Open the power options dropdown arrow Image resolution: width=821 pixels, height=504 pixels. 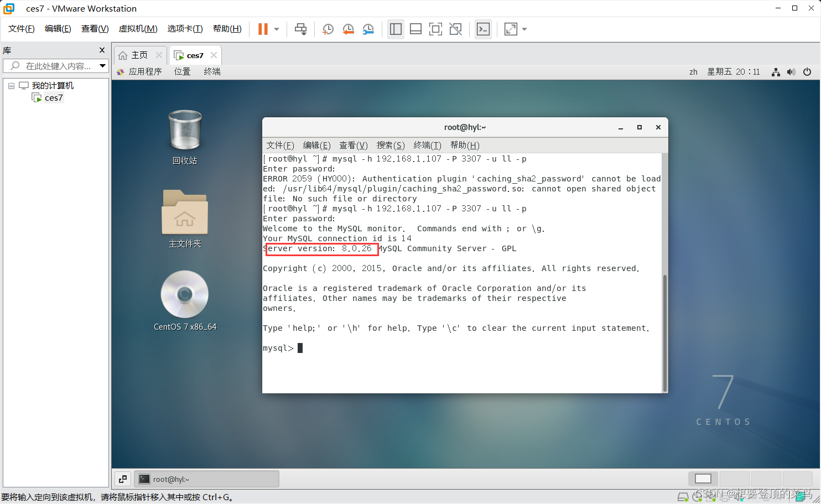pyautogui.click(x=277, y=29)
